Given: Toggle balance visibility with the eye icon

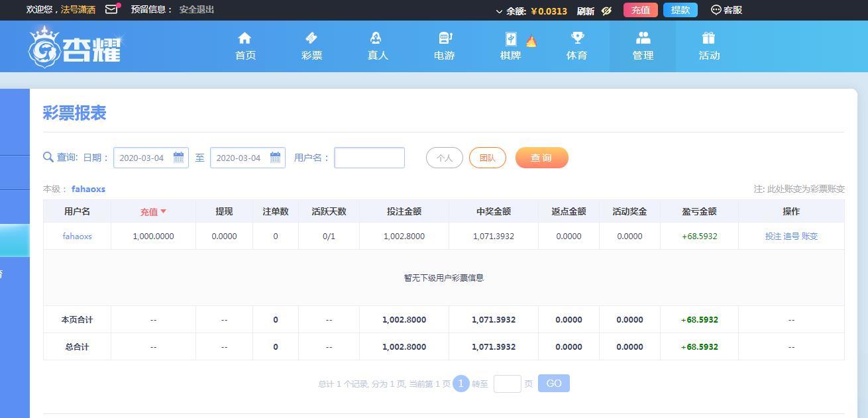Looking at the screenshot, I should 606,10.
